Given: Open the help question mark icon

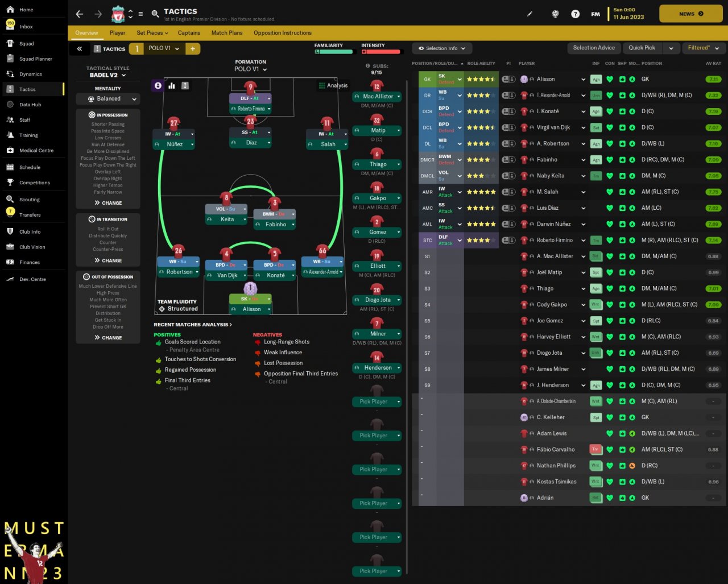Looking at the screenshot, I should pos(575,14).
